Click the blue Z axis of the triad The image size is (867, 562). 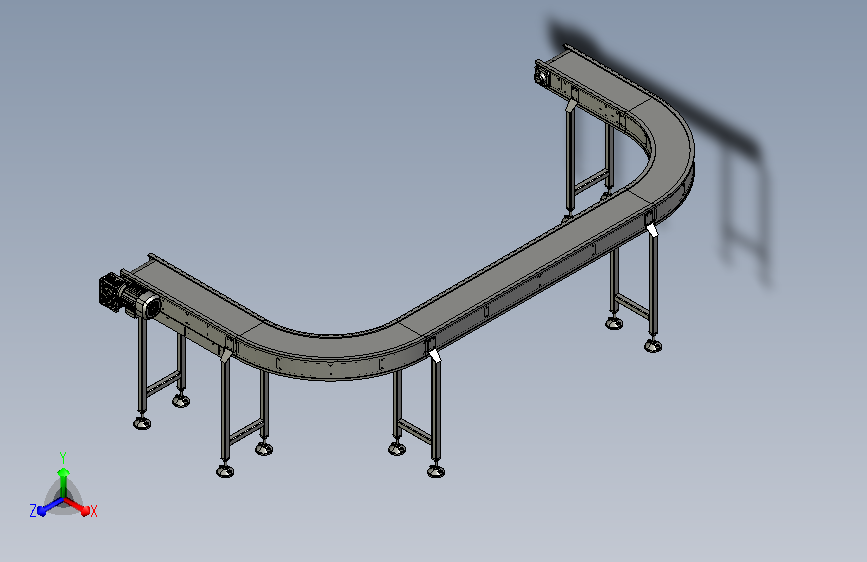(50, 506)
